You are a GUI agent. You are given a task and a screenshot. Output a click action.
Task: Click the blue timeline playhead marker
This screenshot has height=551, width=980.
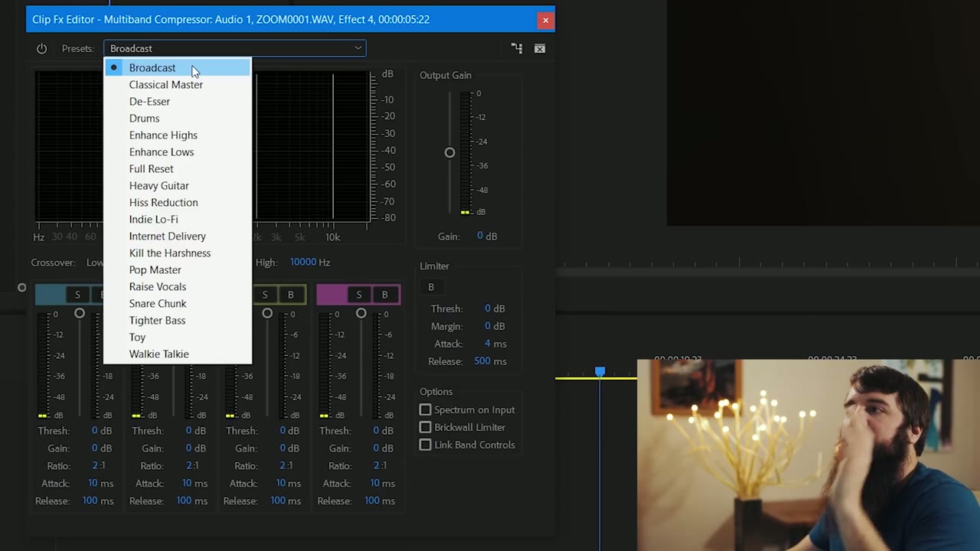600,372
